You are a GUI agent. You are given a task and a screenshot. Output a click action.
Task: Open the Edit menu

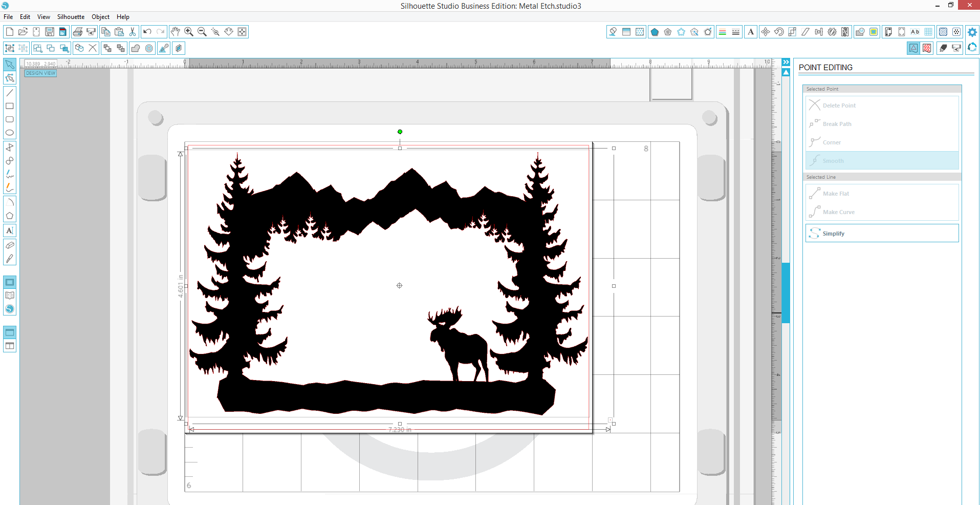25,17
